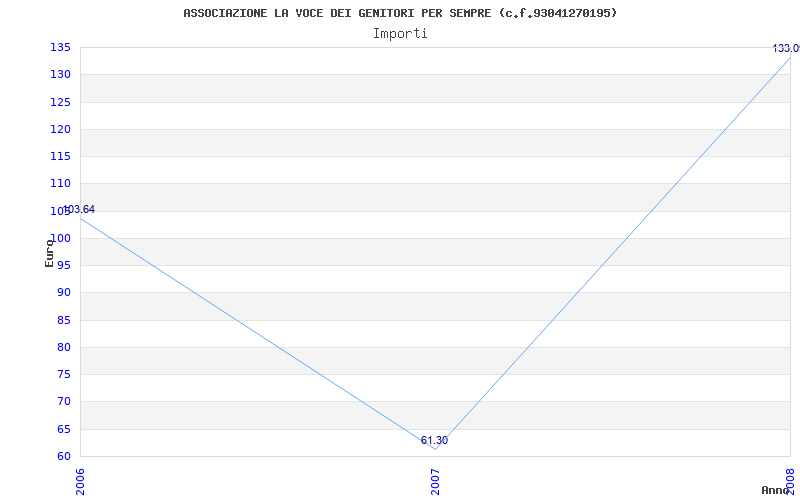This screenshot has height=500, width=800.
Task: Click the 115 y-axis tick label
Action: pos(60,157)
